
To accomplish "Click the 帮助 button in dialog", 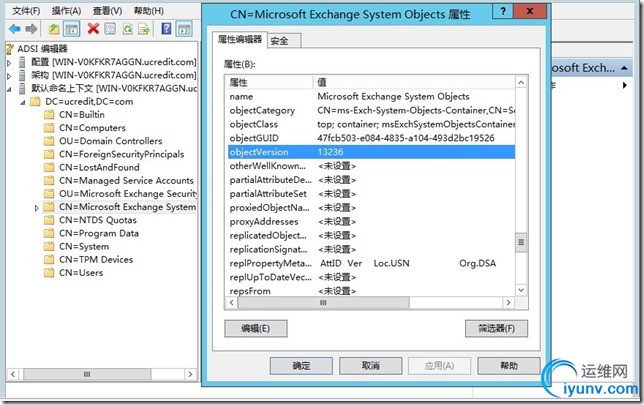I will tap(509, 366).
